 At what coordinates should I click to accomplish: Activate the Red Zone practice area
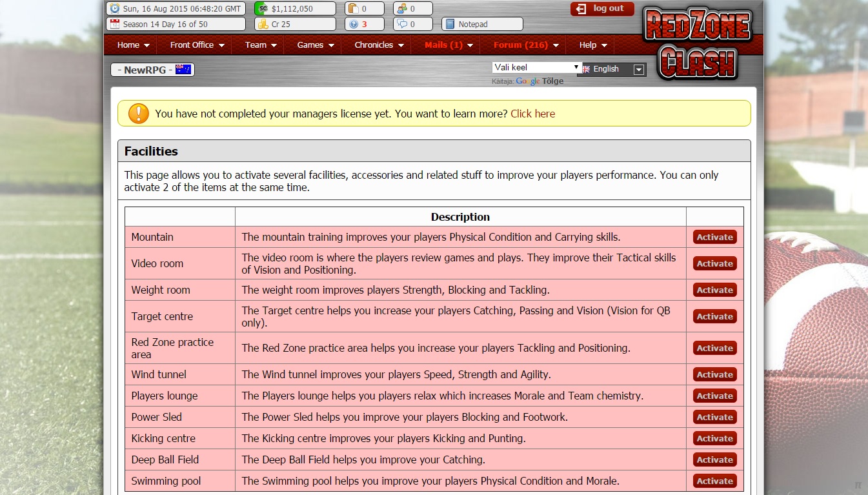tap(714, 348)
